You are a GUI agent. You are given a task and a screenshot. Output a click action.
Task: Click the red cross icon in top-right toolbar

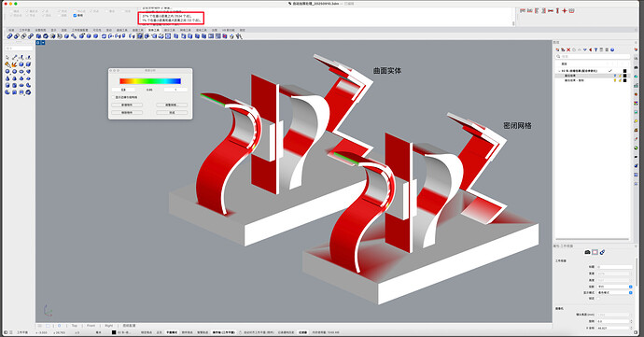coord(565,10)
